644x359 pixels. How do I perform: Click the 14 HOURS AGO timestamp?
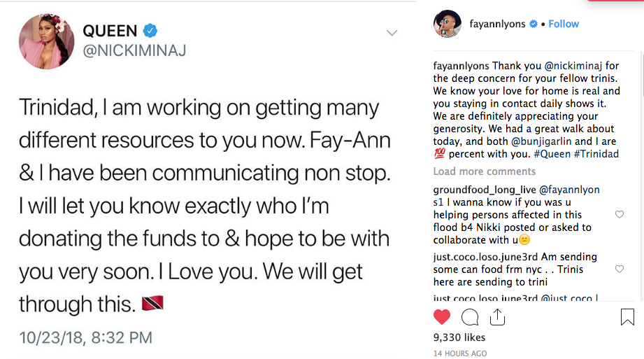click(460, 353)
